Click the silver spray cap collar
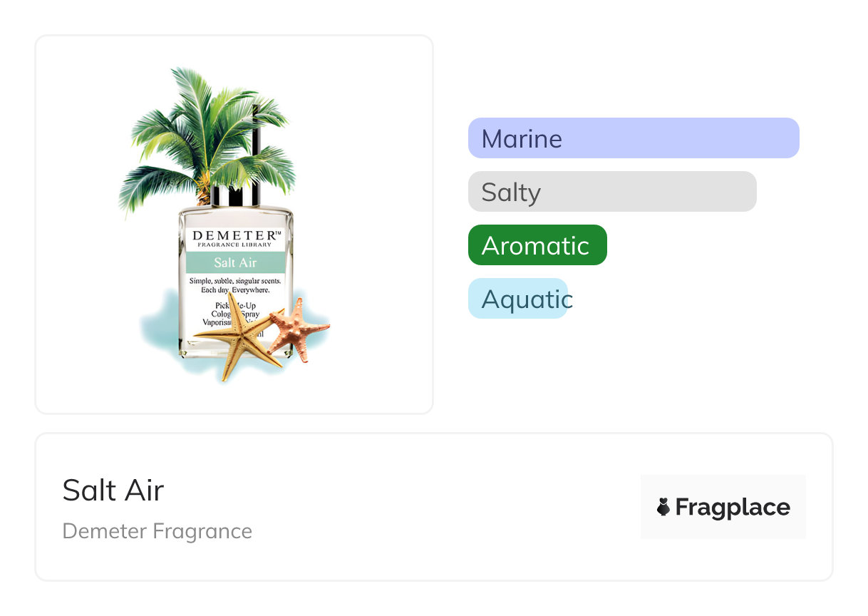The width and height of the screenshot is (868, 616). [x=235, y=195]
